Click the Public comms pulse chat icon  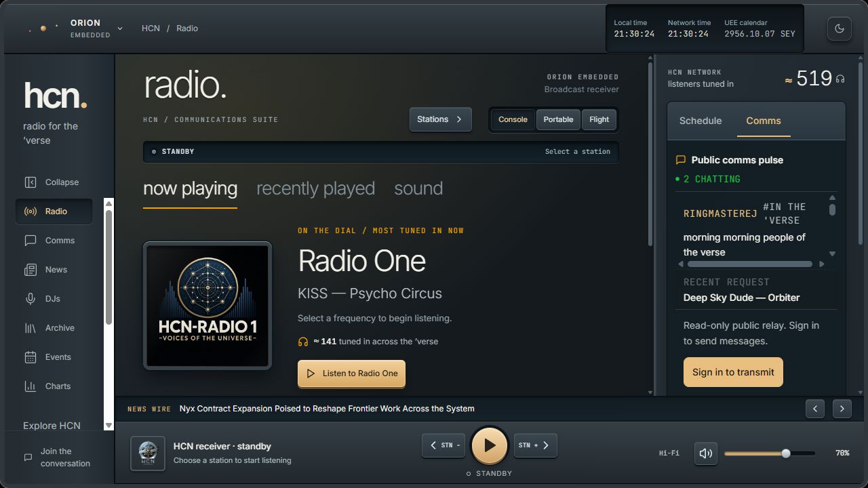click(681, 160)
